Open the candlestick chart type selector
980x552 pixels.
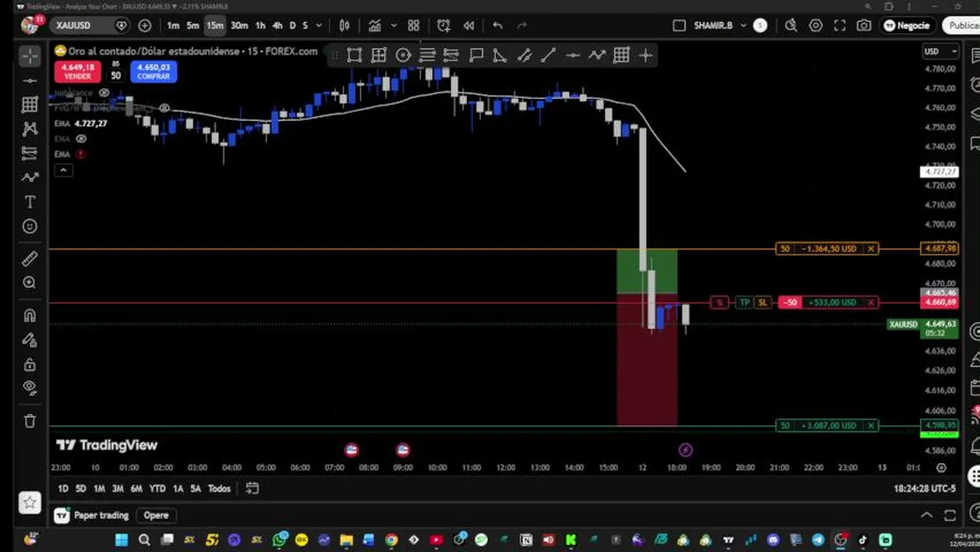(x=344, y=25)
